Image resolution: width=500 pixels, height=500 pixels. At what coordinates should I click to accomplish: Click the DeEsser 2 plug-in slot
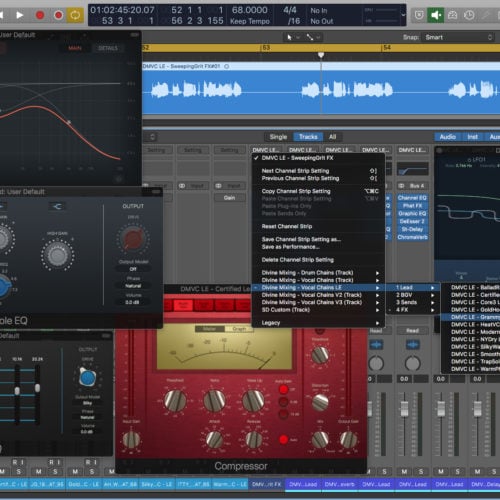coord(412,221)
